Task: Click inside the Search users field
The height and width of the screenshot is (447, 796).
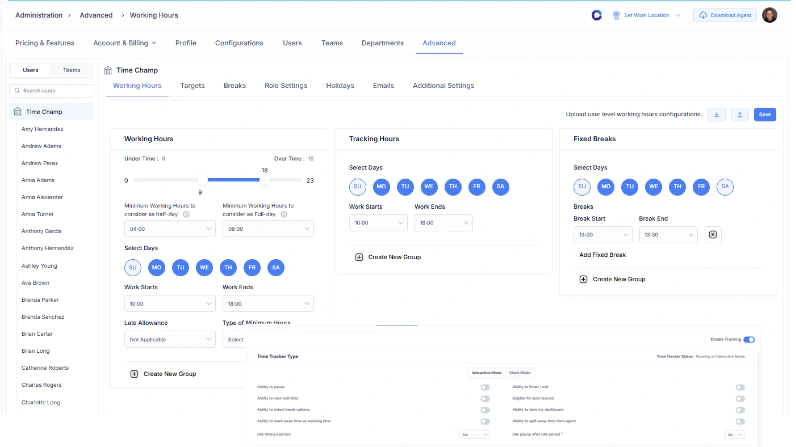Action: click(52, 91)
